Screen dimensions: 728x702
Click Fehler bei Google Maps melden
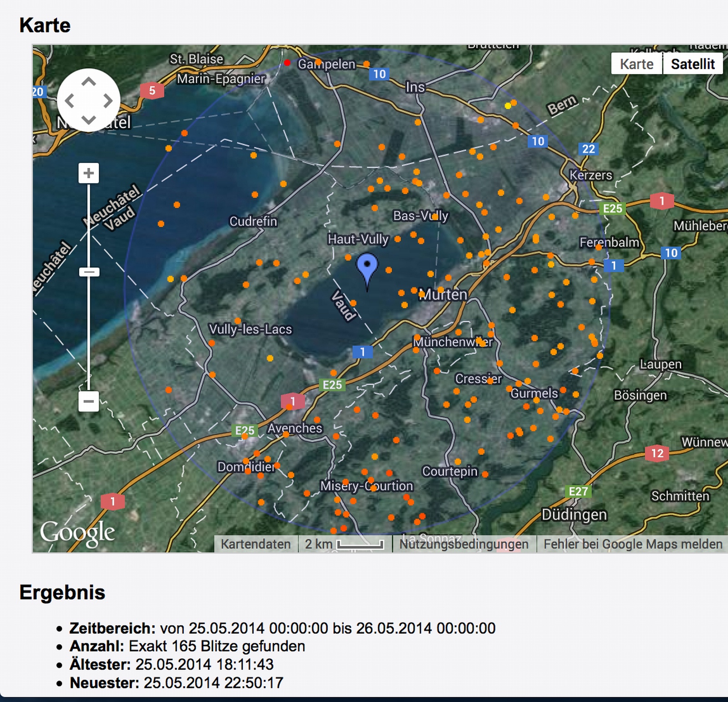click(632, 544)
